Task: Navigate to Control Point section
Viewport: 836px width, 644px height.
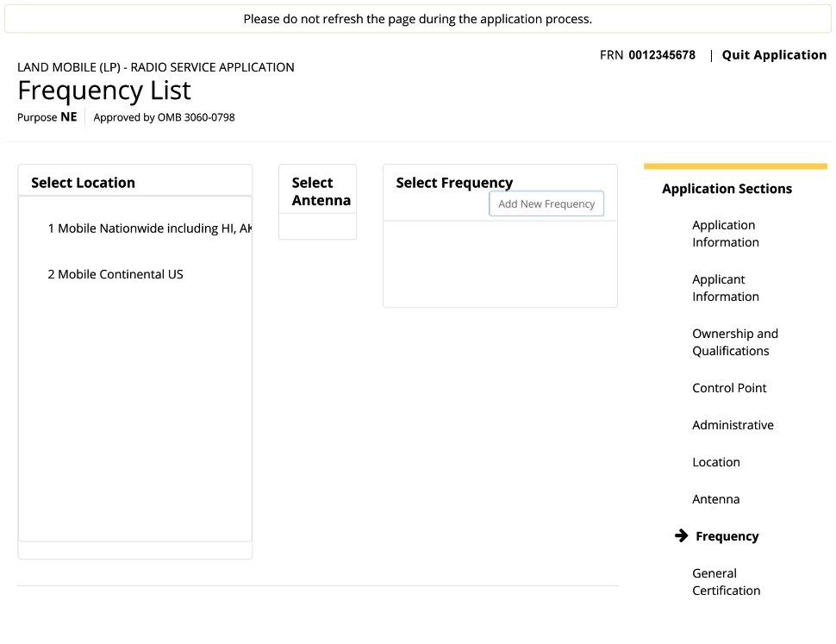Action: tap(729, 388)
